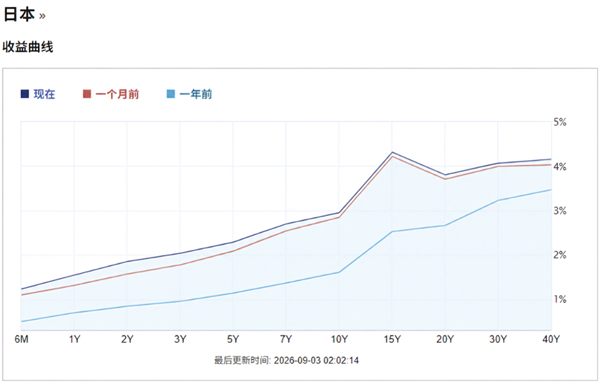
Task: Click the 4% yield axis label
Action: click(x=560, y=167)
